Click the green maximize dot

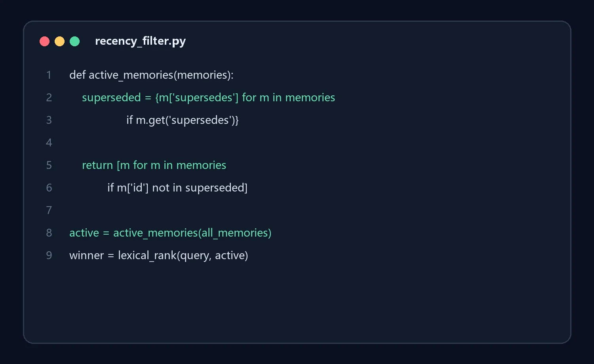click(x=74, y=41)
